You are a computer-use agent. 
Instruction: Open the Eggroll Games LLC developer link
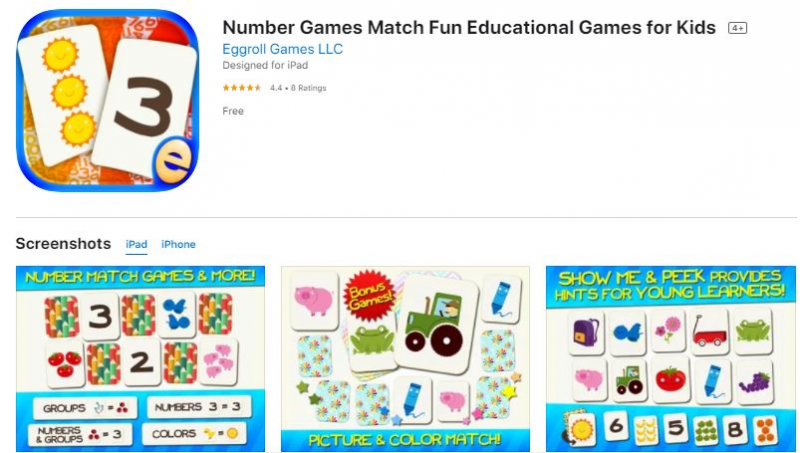282,49
